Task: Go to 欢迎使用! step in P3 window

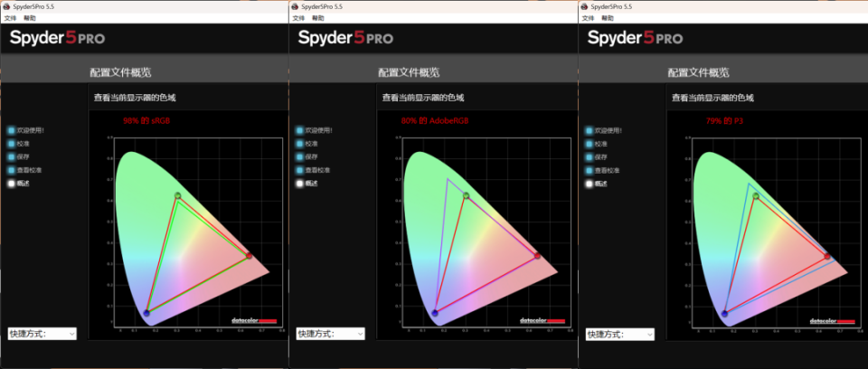Action: 604,131
